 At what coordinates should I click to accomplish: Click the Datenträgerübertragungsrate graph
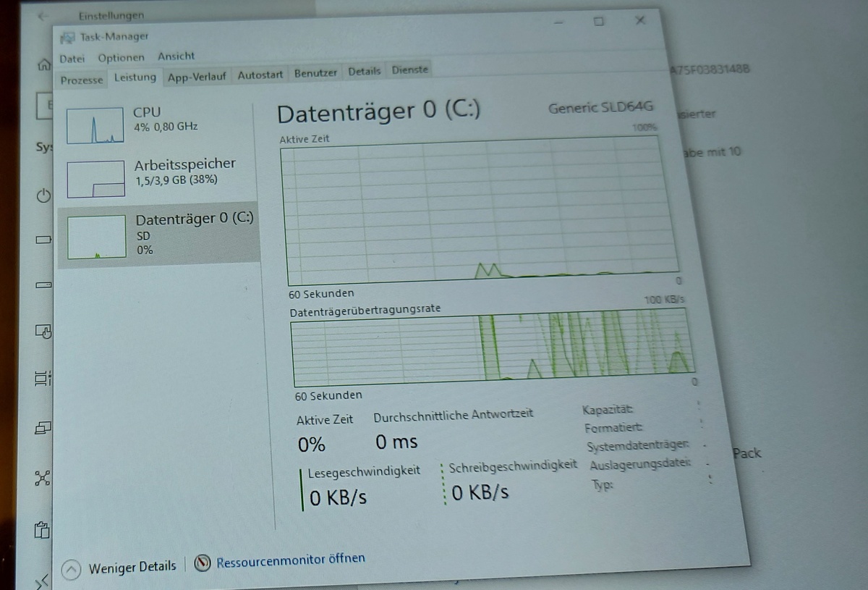pos(492,348)
